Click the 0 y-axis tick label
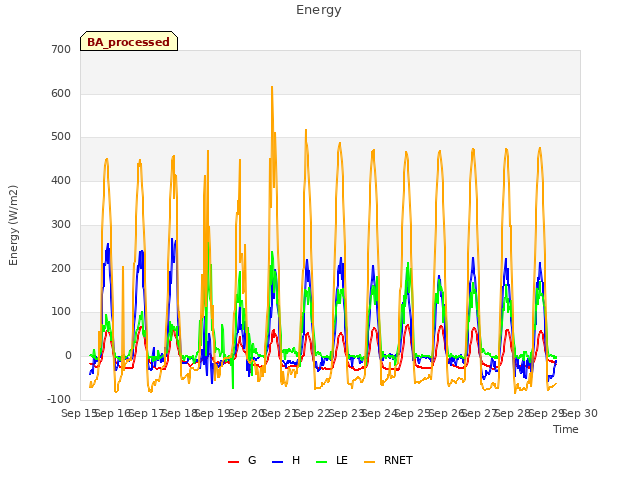The image size is (640, 480). (68, 356)
